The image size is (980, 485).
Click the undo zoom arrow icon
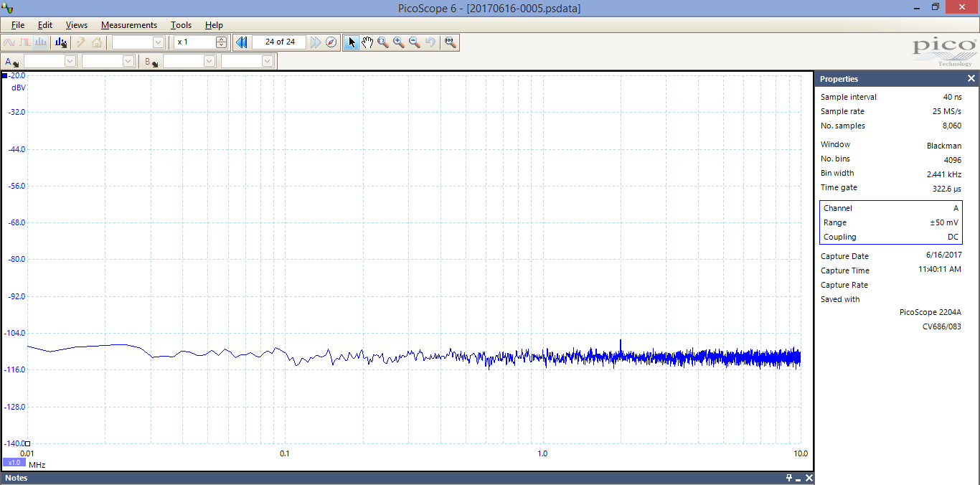click(x=430, y=42)
